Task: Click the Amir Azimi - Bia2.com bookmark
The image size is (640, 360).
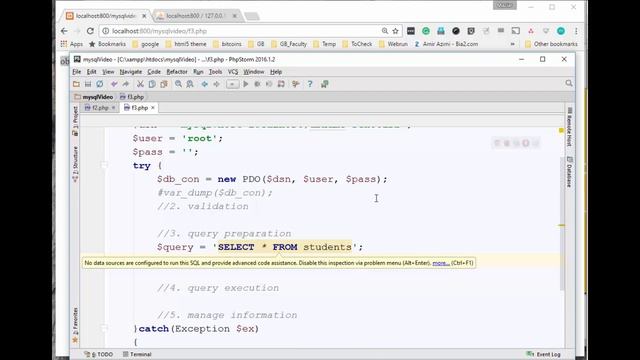Action: click(x=446, y=44)
